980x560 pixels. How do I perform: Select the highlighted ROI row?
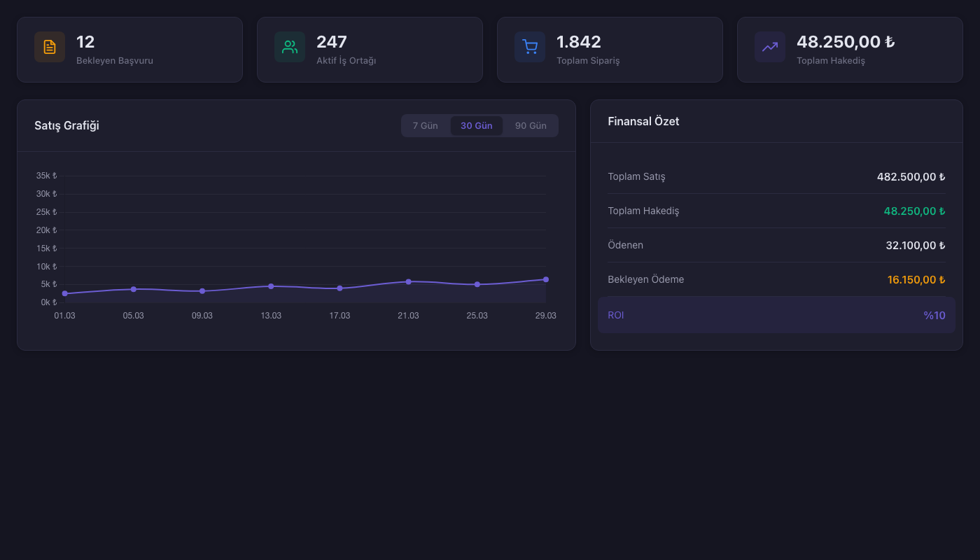(x=776, y=315)
